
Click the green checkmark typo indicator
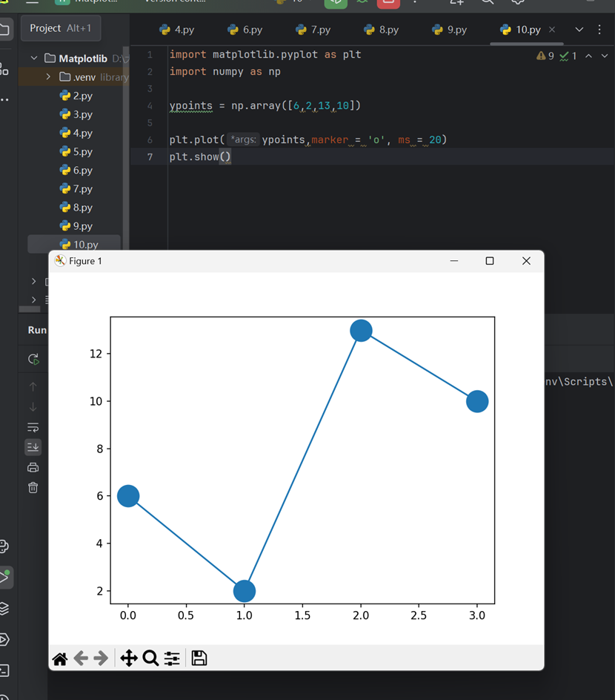click(568, 56)
